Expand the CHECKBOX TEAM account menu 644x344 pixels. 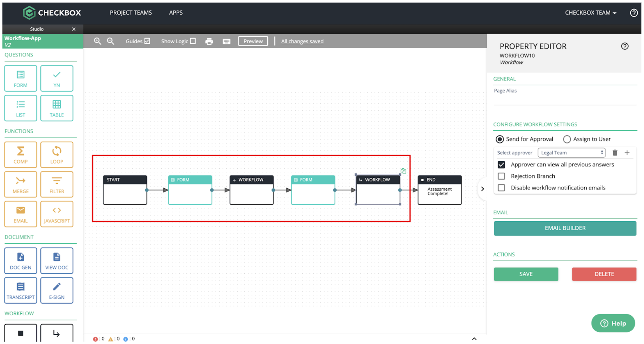pyautogui.click(x=591, y=13)
